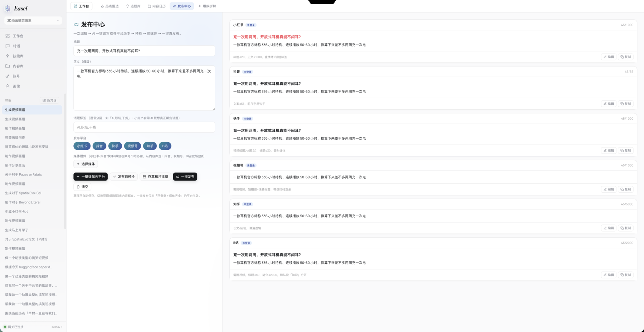This screenshot has width=644, height=332.
Task: Click the 工作台 grid icon in the left sidebar
Action: point(8,36)
